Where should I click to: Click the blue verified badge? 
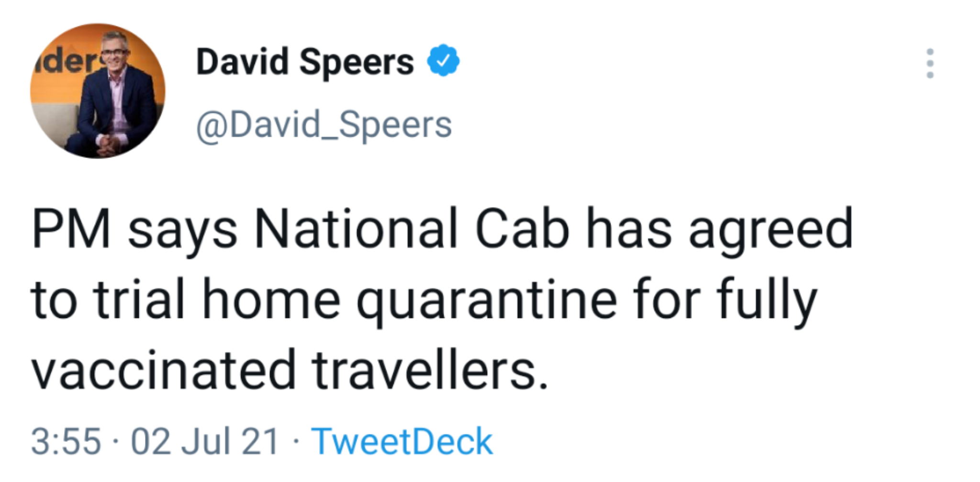(x=443, y=61)
